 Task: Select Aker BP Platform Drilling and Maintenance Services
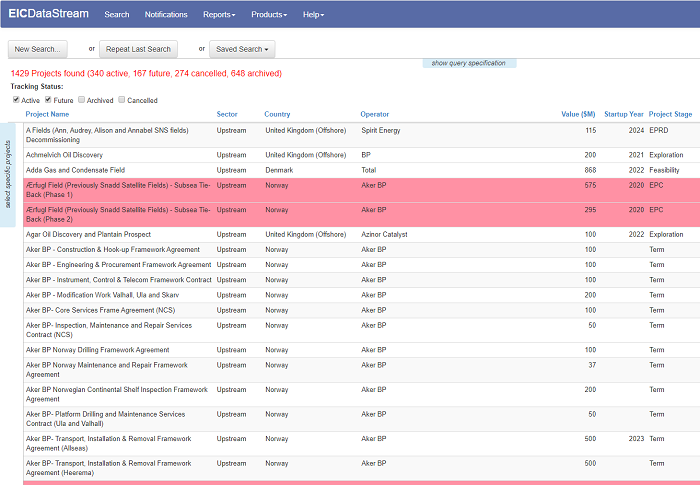click(x=362, y=419)
